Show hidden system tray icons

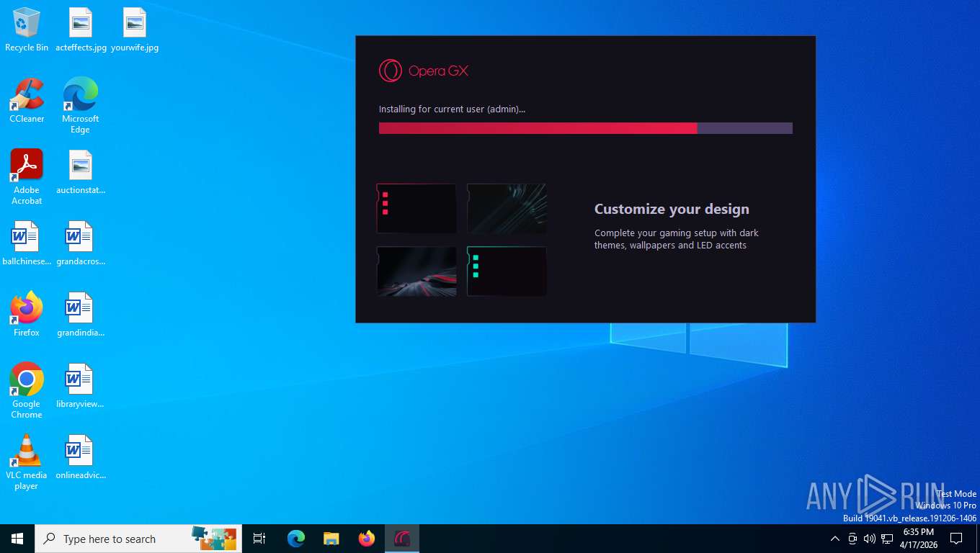pyautogui.click(x=834, y=539)
